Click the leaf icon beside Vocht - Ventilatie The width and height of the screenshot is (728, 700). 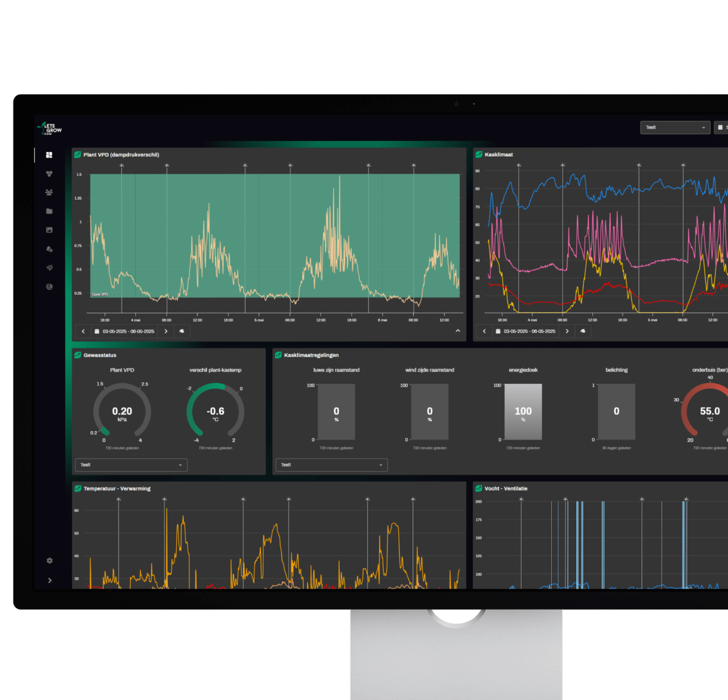pos(479,488)
